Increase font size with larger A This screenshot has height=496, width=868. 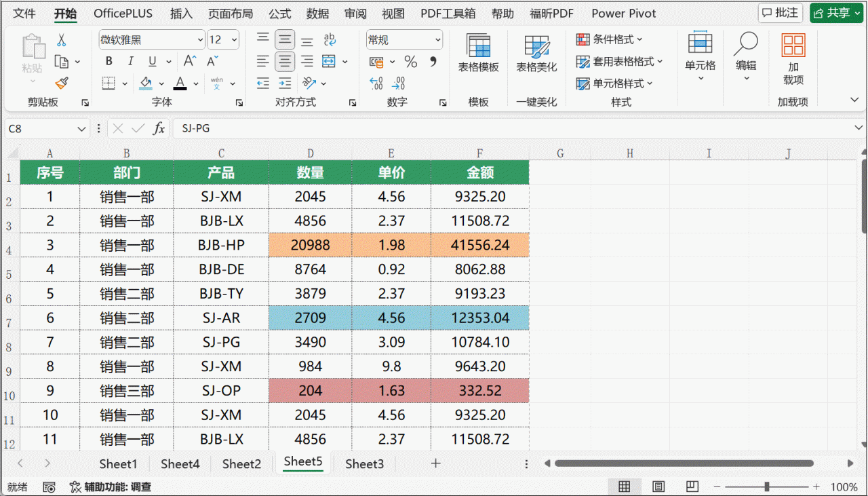(x=191, y=61)
